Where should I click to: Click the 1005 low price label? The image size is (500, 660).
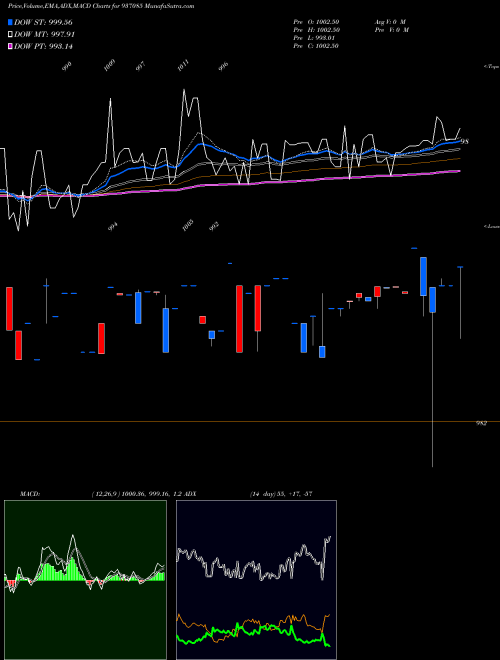[188, 225]
